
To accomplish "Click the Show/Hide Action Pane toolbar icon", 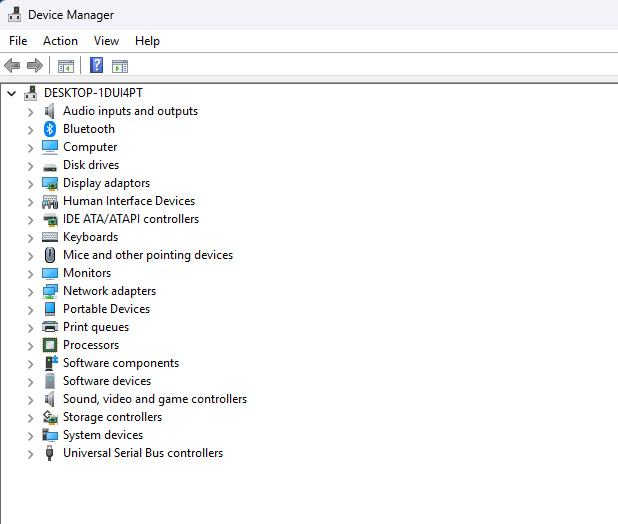I will (x=120, y=66).
